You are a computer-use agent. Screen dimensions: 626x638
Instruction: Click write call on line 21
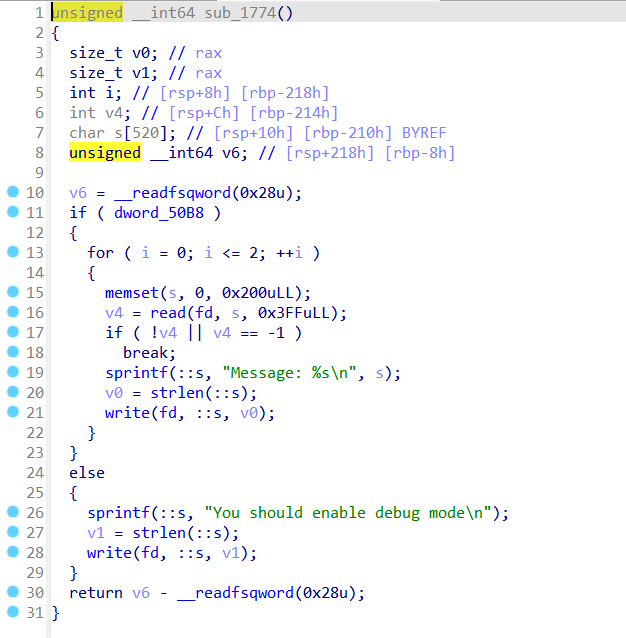127,413
